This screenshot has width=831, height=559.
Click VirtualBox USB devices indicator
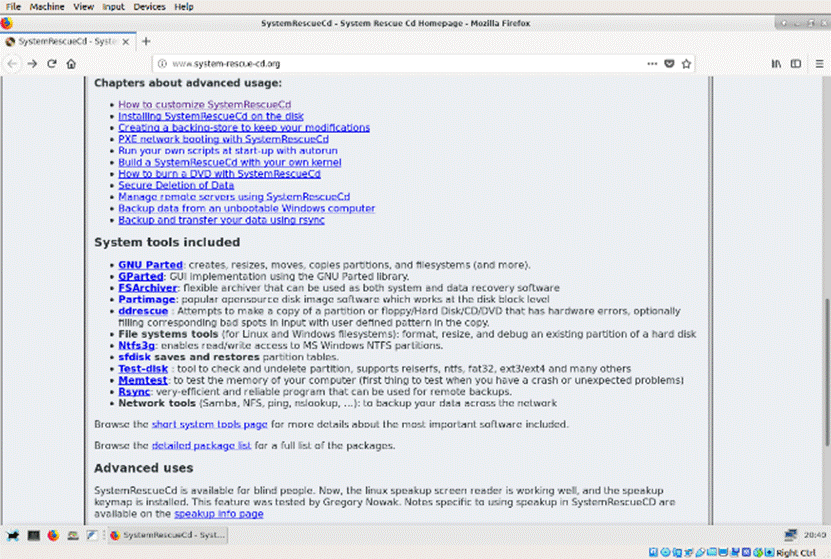(700, 552)
